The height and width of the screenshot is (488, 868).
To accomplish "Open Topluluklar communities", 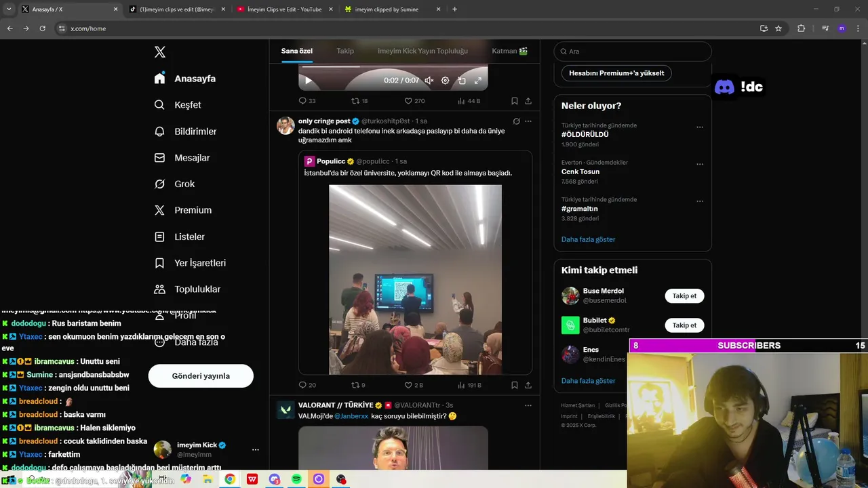I will click(187, 289).
